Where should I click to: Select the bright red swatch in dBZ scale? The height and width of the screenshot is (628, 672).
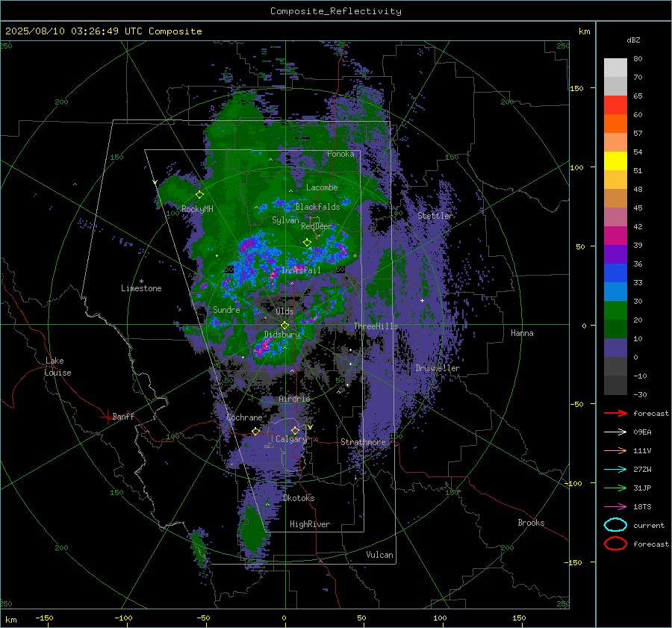(x=615, y=105)
